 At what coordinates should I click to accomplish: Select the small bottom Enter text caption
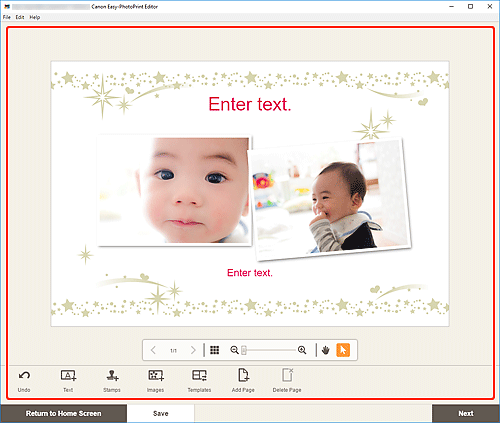click(250, 273)
